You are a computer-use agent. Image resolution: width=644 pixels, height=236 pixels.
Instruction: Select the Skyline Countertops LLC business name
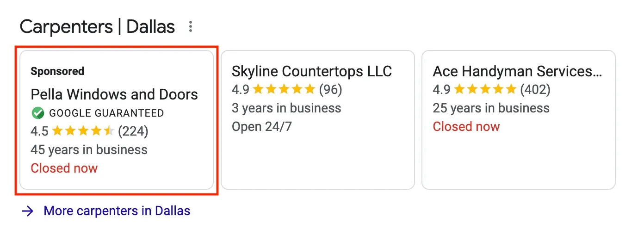[311, 71]
